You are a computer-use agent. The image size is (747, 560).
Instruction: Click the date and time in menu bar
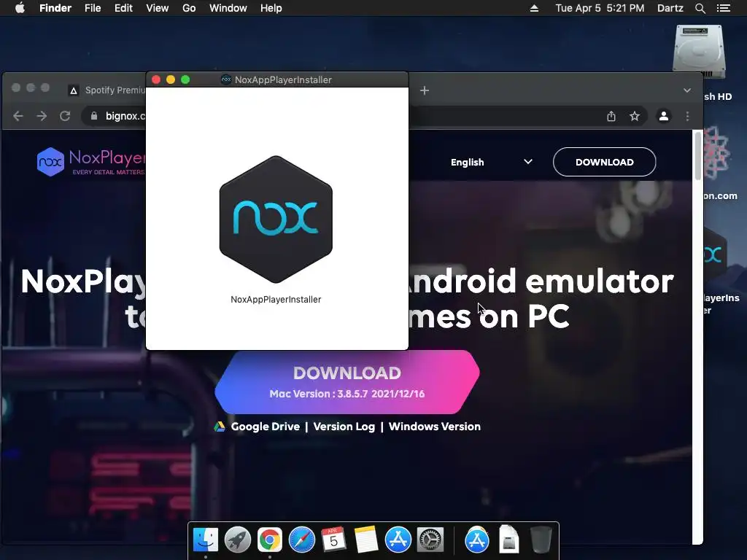click(600, 8)
